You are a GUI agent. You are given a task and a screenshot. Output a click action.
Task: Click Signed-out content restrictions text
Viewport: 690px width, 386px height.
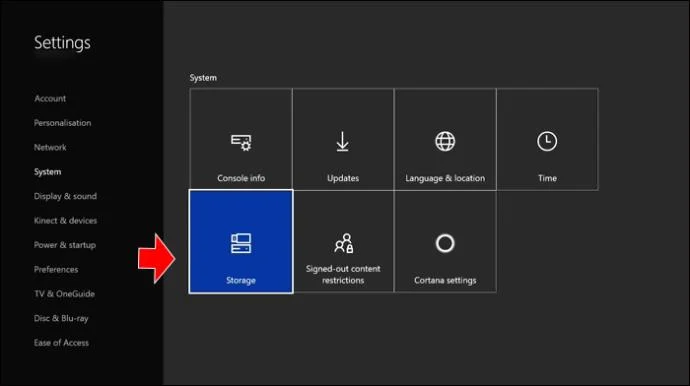(x=343, y=275)
